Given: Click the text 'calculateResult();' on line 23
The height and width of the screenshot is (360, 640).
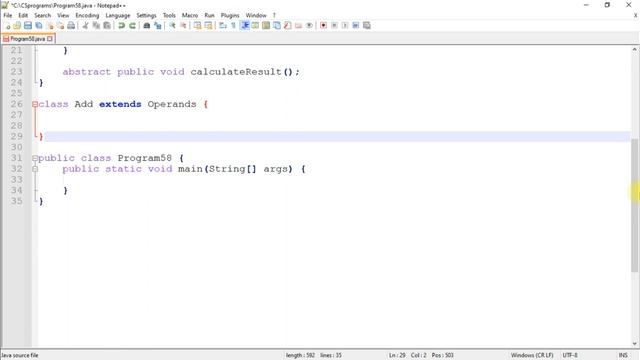Looking at the screenshot, I should [x=245, y=72].
